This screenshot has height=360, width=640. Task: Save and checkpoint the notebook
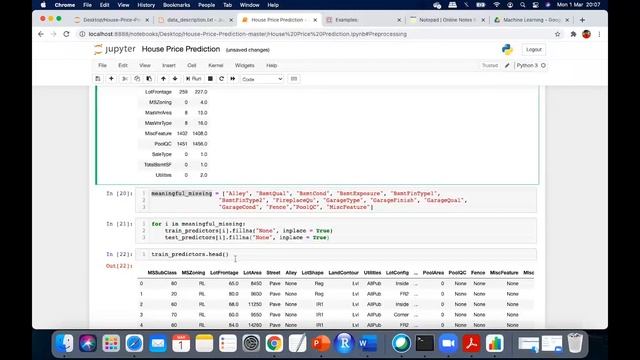coord(98,79)
